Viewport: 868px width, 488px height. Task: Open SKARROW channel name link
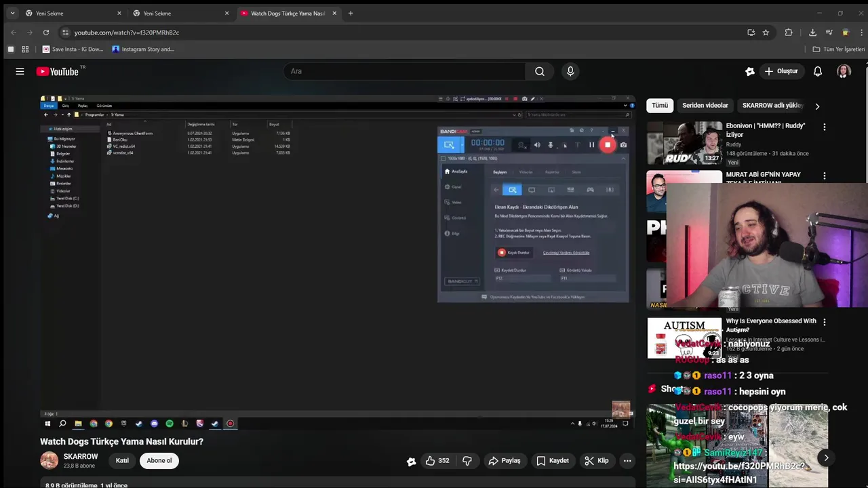81,457
